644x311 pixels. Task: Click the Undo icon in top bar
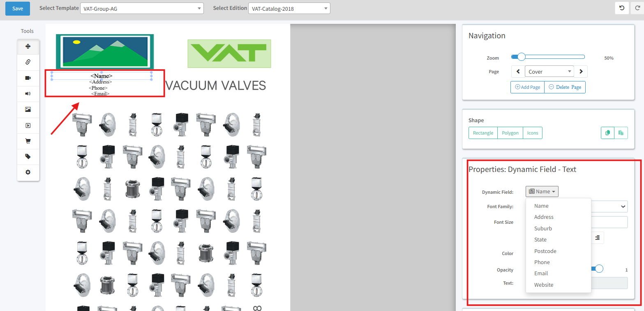pyautogui.click(x=622, y=8)
